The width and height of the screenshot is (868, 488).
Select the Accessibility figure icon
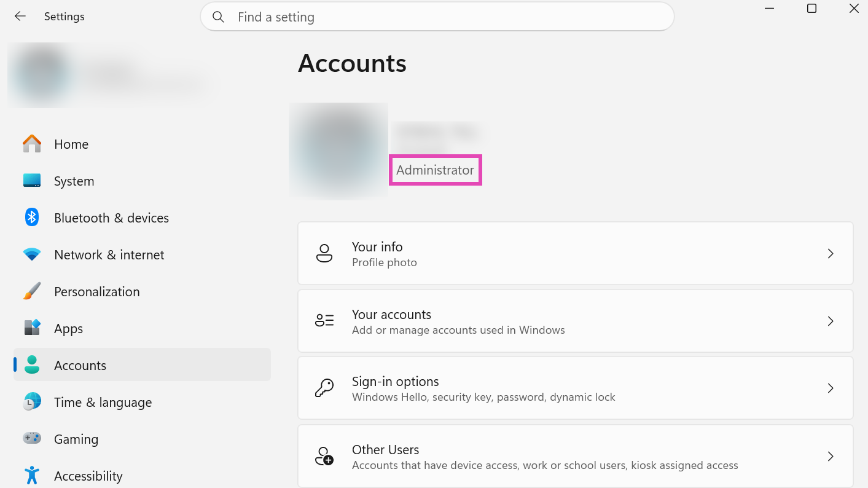(x=32, y=475)
